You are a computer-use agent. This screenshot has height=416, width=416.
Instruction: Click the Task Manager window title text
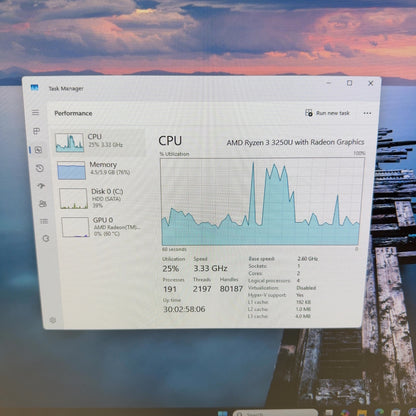66,89
